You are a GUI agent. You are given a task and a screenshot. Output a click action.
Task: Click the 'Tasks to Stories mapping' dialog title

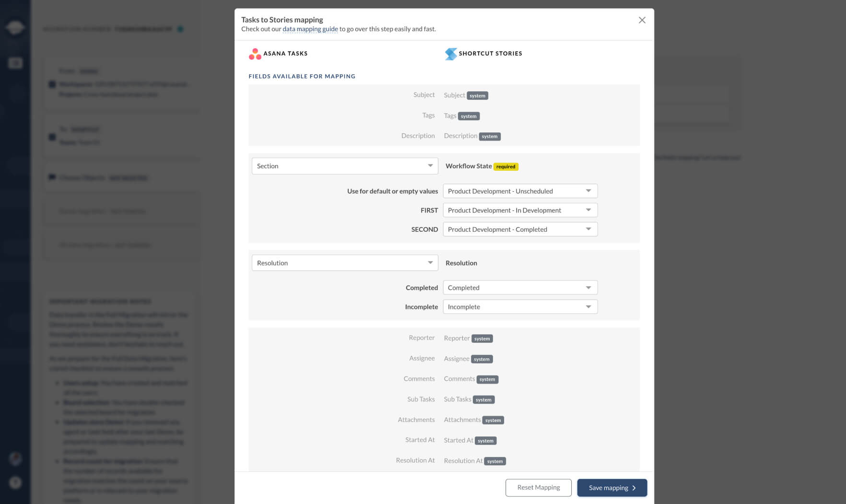pyautogui.click(x=282, y=20)
